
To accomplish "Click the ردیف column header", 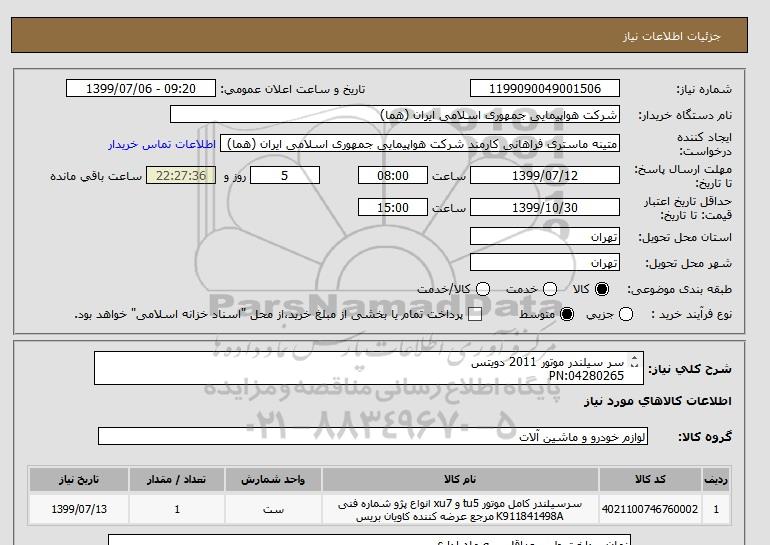I will pos(716,479).
